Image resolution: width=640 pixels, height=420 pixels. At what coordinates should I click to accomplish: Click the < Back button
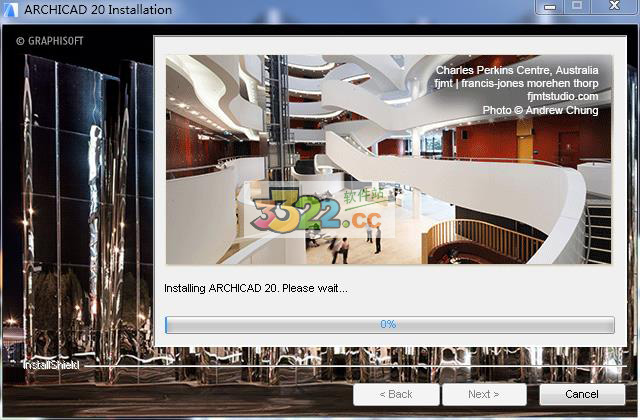(396, 394)
